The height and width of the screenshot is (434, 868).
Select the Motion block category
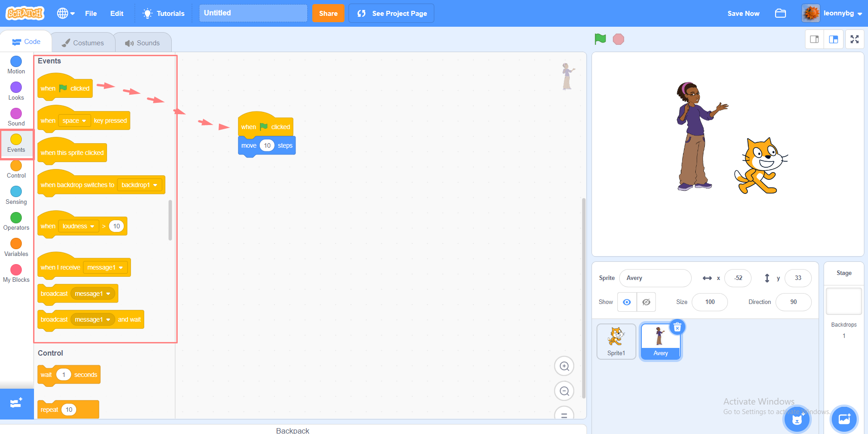point(16,65)
